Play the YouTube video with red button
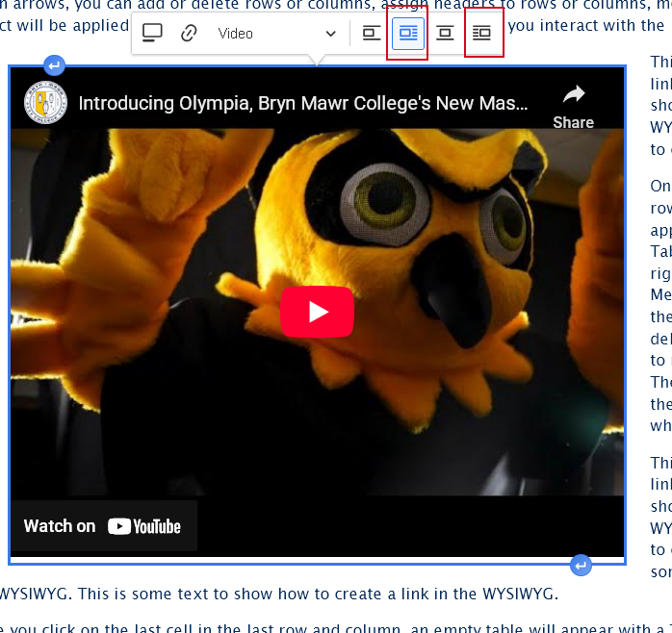Viewport: 672px width, 633px height. click(317, 312)
